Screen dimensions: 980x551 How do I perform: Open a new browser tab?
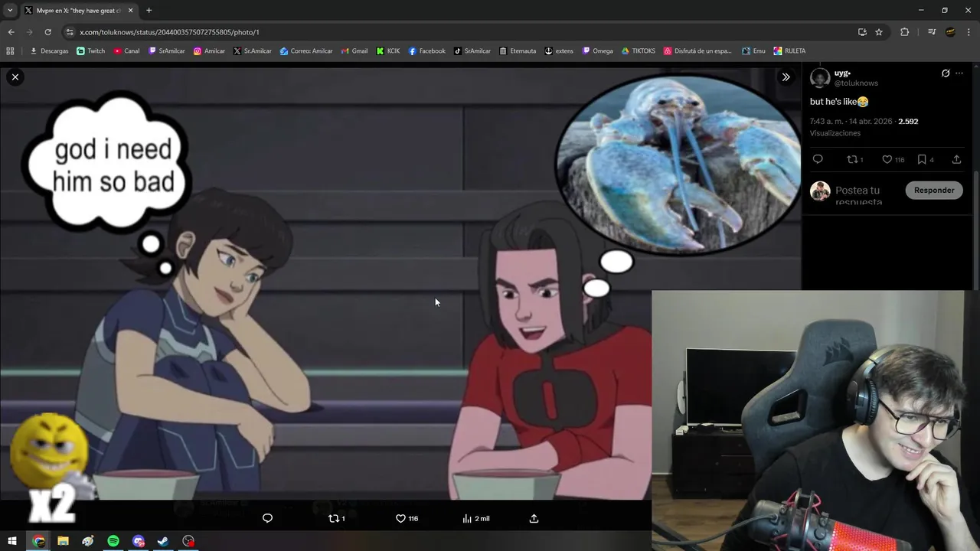coord(149,11)
